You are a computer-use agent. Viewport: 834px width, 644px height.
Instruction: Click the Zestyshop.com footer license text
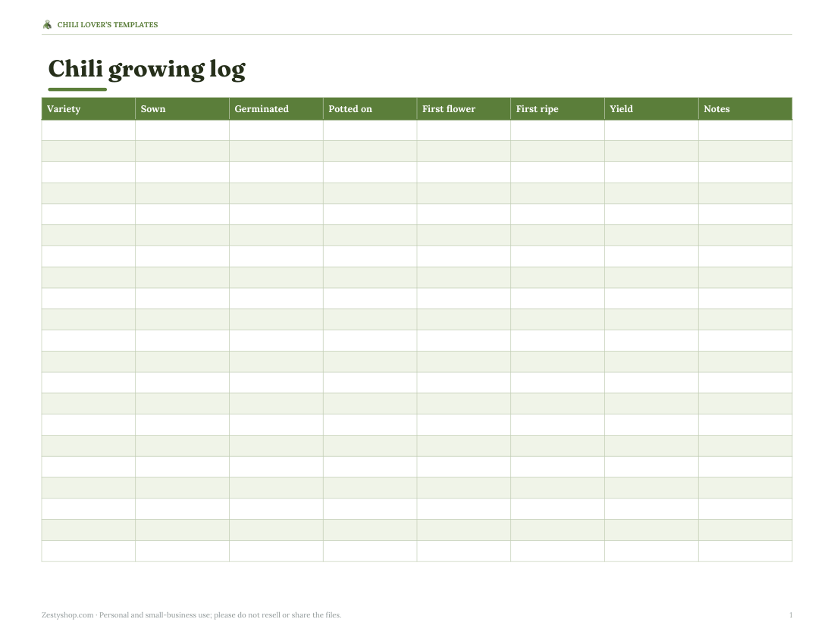point(192,614)
